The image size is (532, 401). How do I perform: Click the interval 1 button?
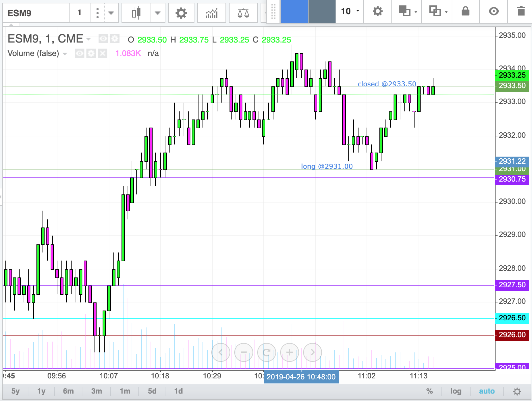coord(80,13)
